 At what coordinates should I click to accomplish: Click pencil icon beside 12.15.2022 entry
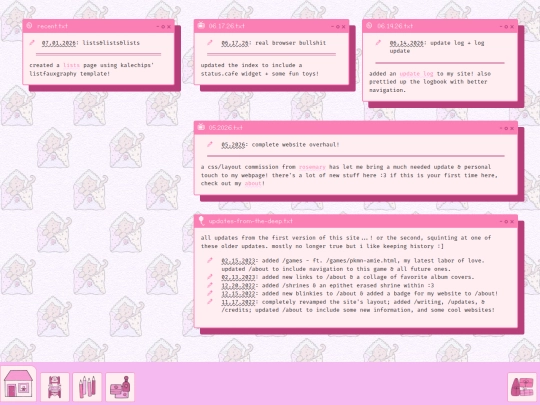pyautogui.click(x=209, y=293)
